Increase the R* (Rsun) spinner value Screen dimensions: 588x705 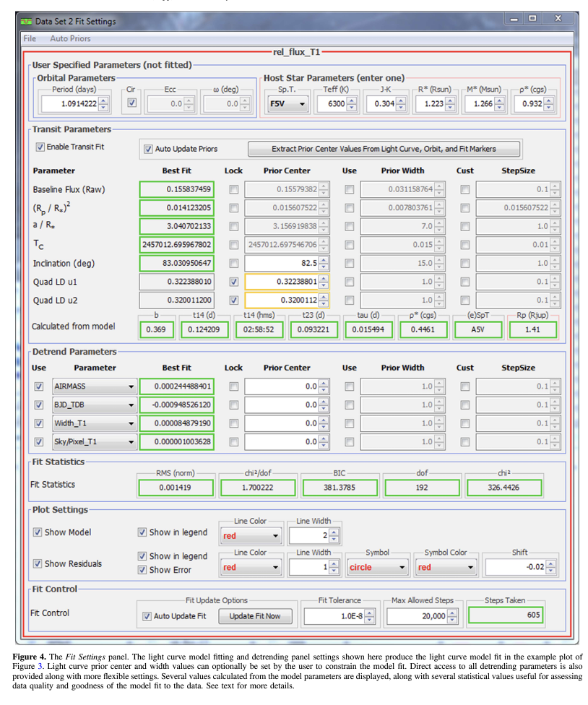451,100
